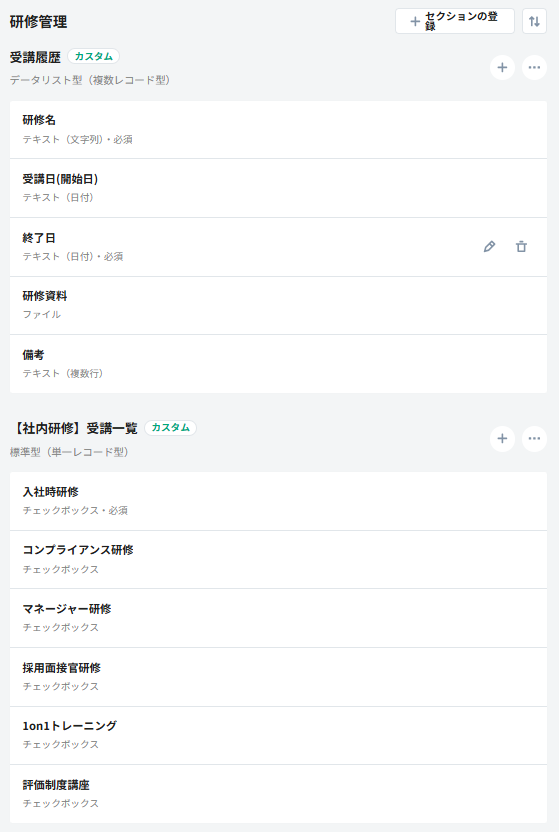This screenshot has width=559, height=832.
Task: Select the 1on1トレーニング field row
Action: click(x=278, y=735)
